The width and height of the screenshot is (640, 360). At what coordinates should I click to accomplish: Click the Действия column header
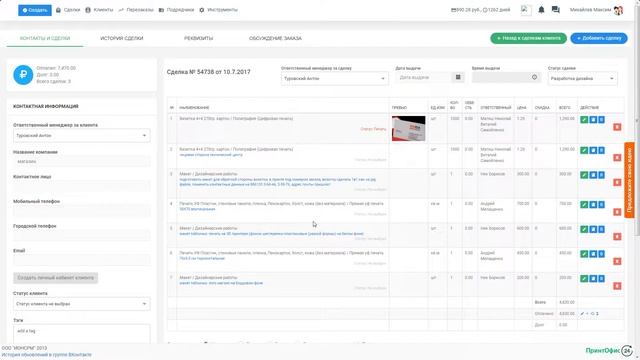click(589, 107)
